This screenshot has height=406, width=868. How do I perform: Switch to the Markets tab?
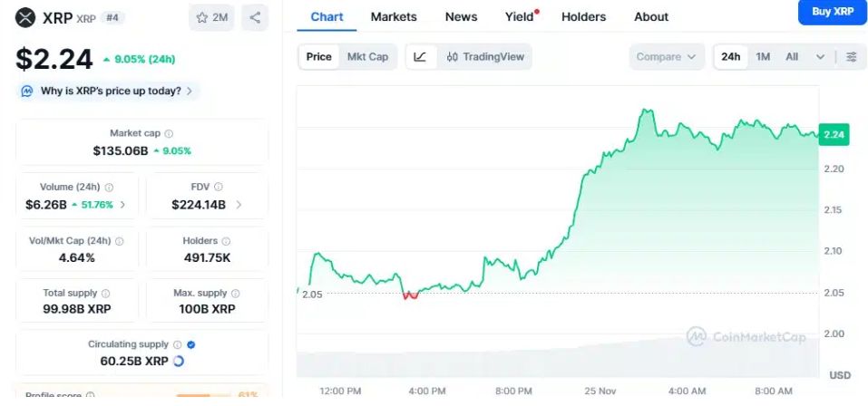(x=394, y=16)
